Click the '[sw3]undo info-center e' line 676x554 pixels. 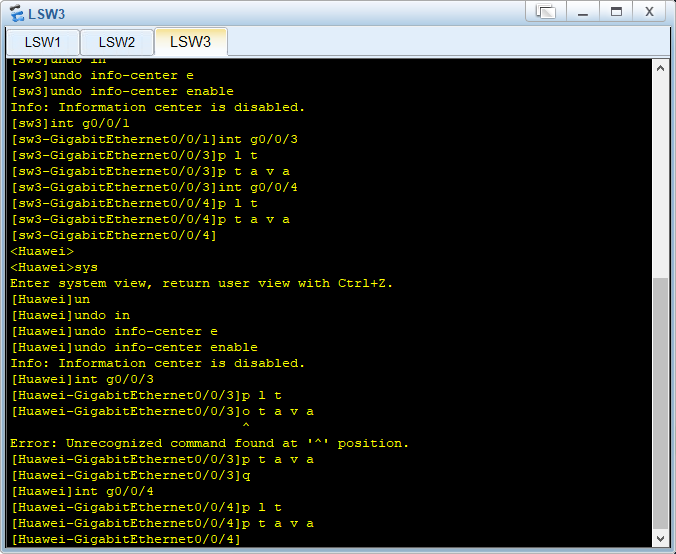coord(102,75)
